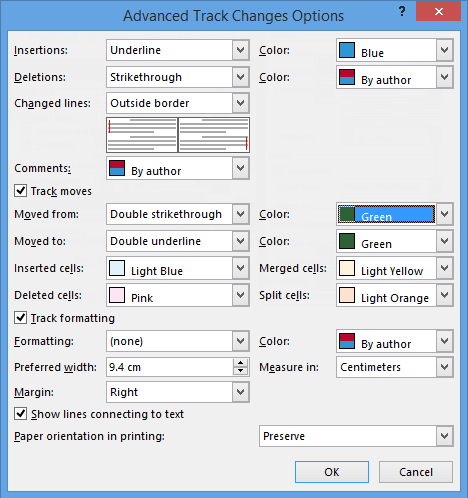Click the Cancel button
The width and height of the screenshot is (468, 498).
click(416, 472)
